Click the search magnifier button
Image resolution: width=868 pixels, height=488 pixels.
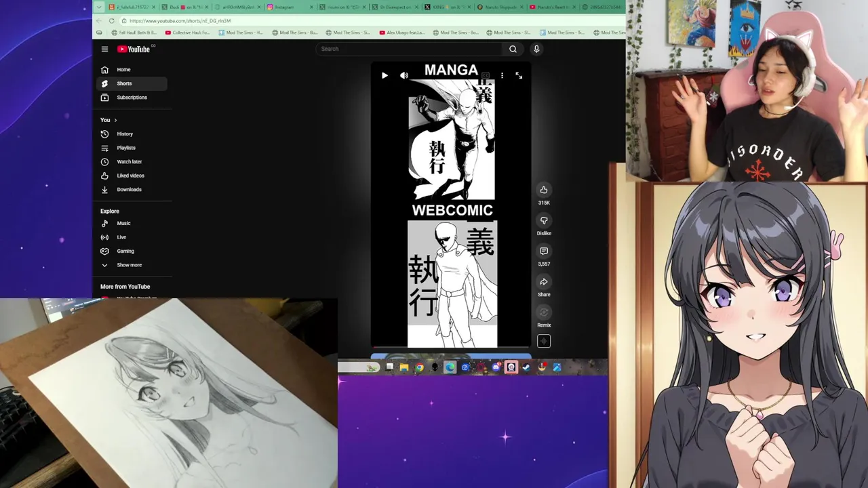pyautogui.click(x=513, y=49)
